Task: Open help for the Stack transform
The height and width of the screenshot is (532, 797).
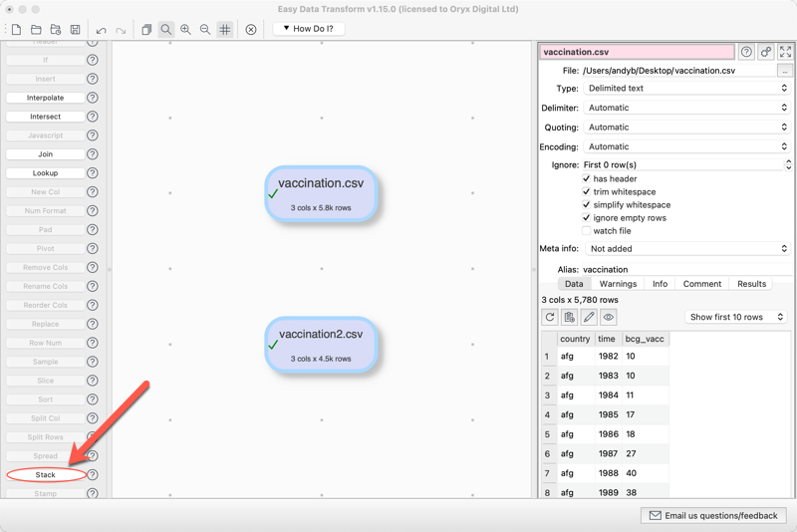Action: coord(93,475)
